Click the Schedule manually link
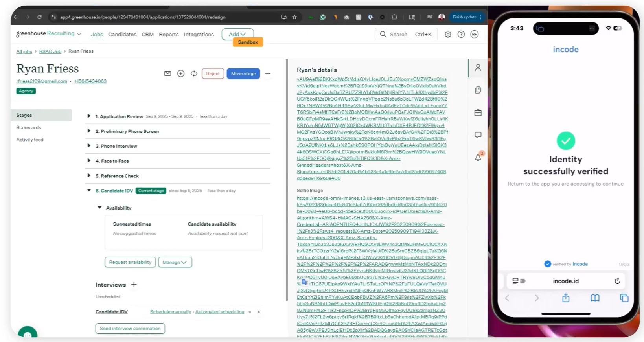 [x=171, y=312]
